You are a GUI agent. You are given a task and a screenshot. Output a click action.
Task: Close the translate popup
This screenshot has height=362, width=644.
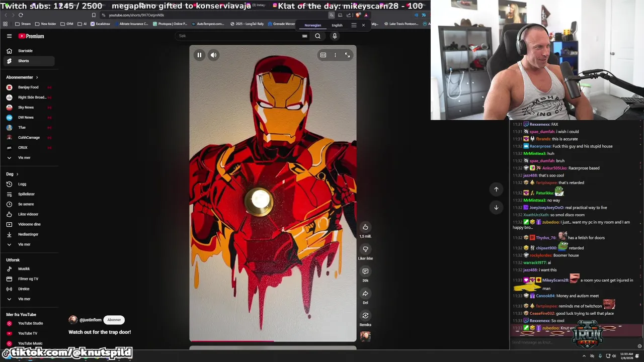363,25
